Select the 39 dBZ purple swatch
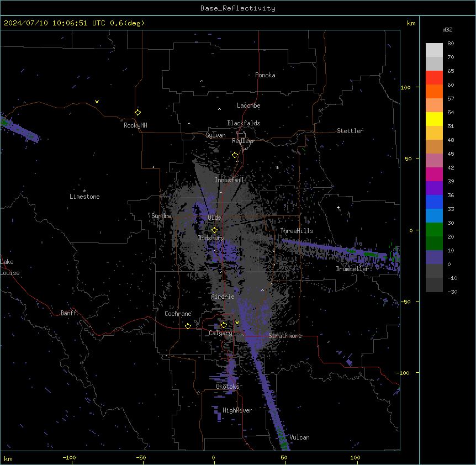 point(434,188)
